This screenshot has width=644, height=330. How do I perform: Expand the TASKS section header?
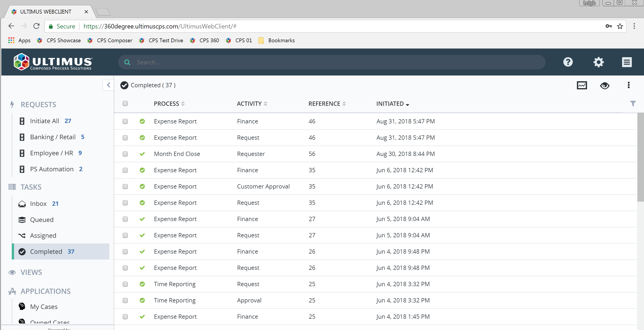(31, 187)
